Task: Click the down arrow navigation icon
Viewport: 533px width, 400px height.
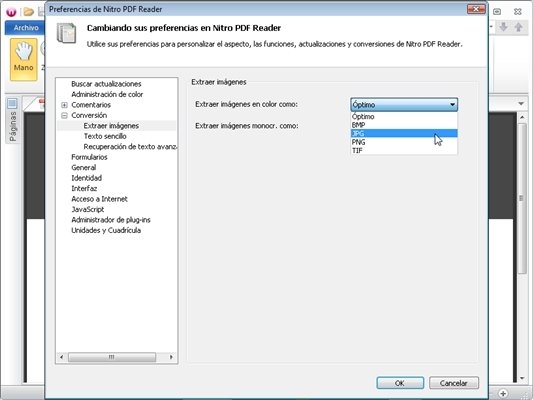Action: click(x=503, y=27)
